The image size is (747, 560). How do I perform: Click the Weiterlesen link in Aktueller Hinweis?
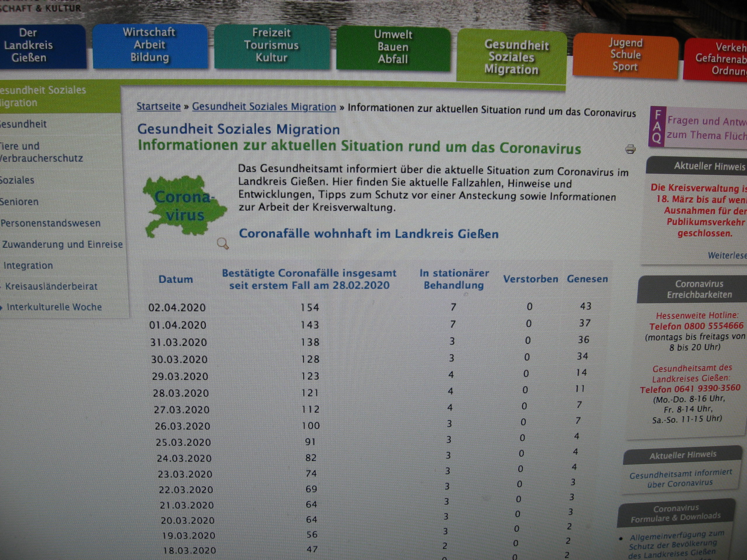pyautogui.click(x=727, y=256)
